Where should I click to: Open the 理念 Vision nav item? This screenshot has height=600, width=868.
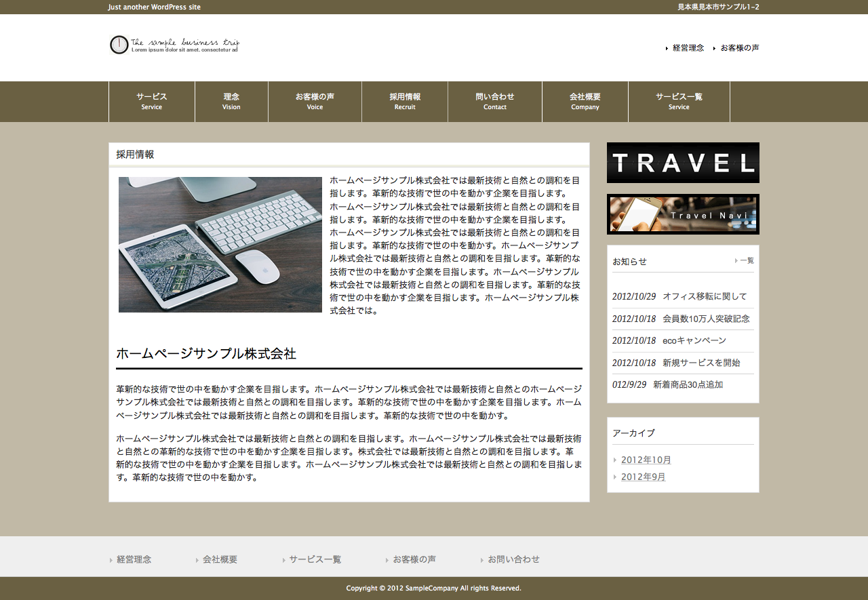coord(231,102)
